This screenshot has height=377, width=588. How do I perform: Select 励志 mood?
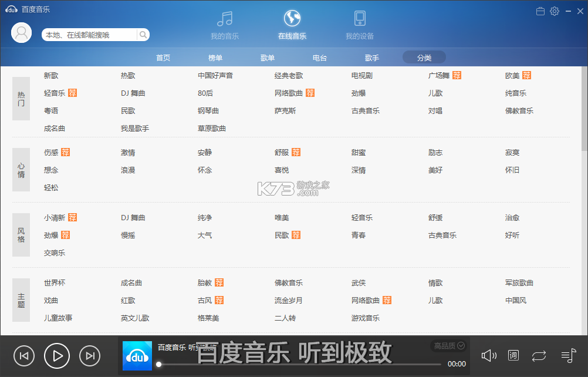(x=435, y=152)
